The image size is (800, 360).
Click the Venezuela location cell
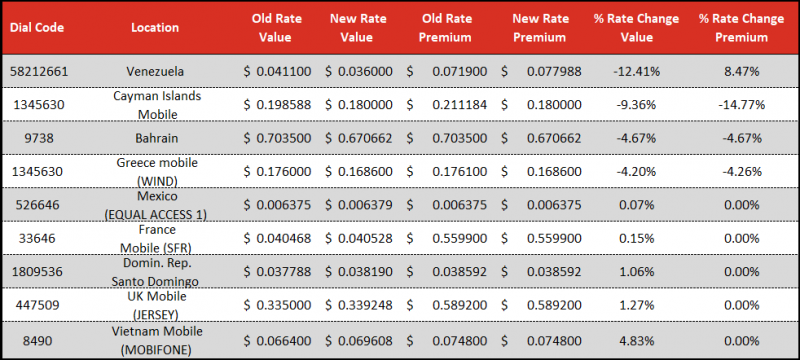pyautogui.click(x=155, y=71)
